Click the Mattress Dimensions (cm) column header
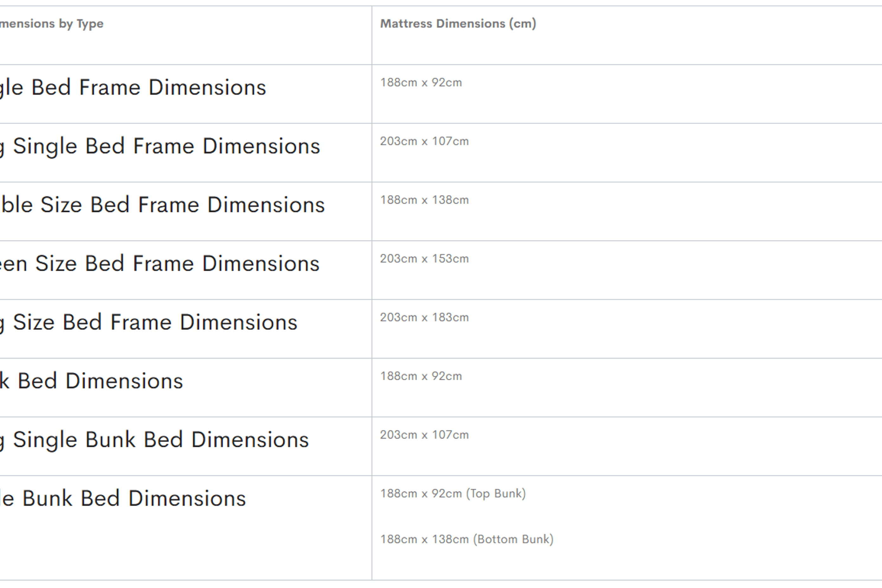 coord(458,24)
